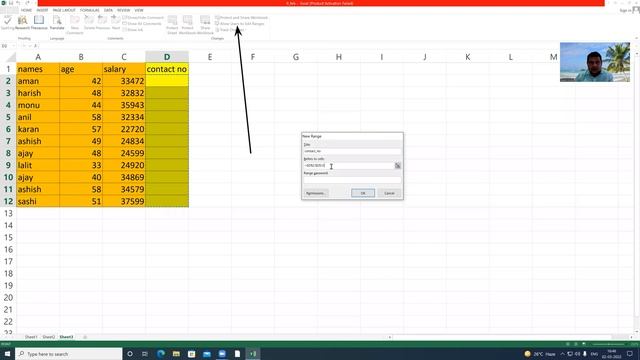Select row 5 header
Image resolution: width=640 pixels, height=360 pixels.
pyautogui.click(x=8, y=117)
